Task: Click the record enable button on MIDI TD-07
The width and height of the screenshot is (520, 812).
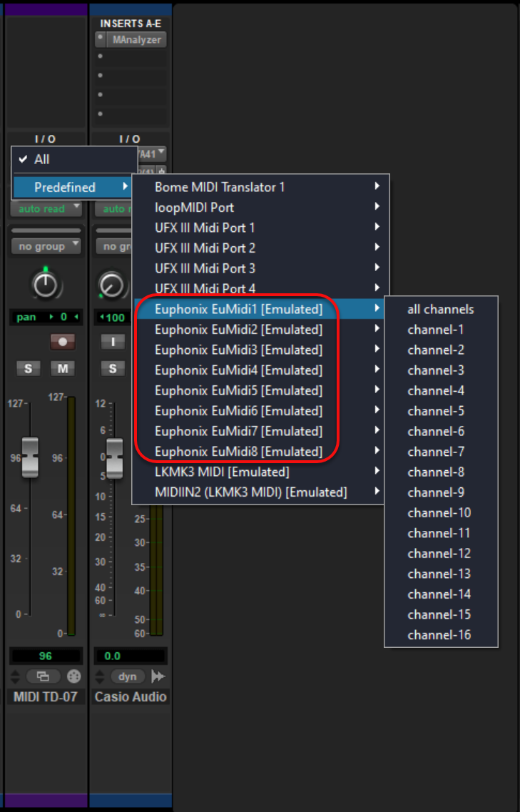Action: (x=62, y=342)
